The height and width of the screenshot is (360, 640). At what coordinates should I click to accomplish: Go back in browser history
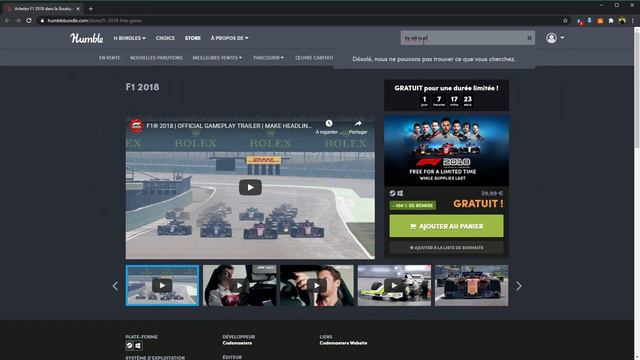coord(7,20)
